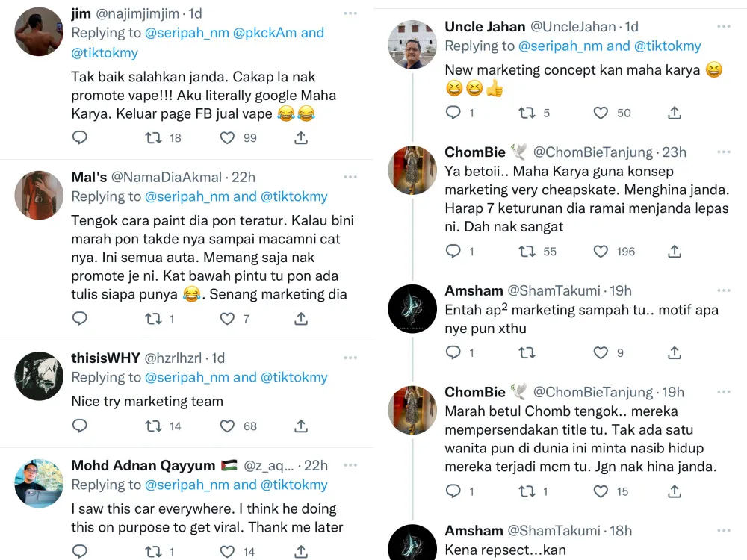Open more options on thisisWHY's tweet
Viewport: 747px width, 560px height.
[350, 358]
